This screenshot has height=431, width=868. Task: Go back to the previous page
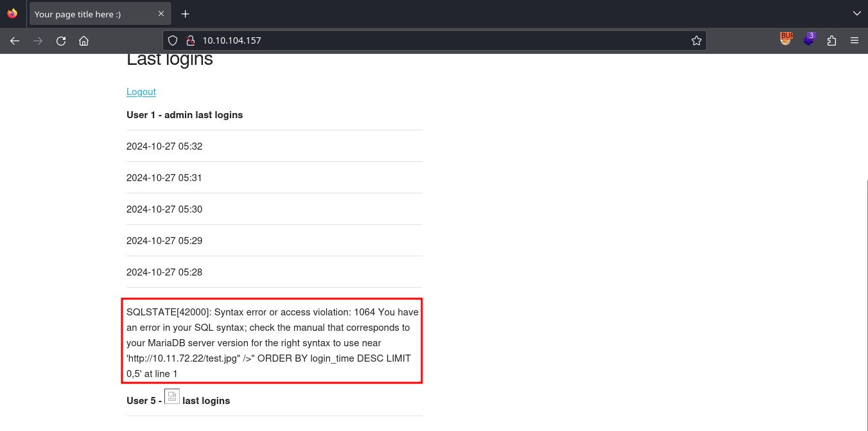[15, 40]
